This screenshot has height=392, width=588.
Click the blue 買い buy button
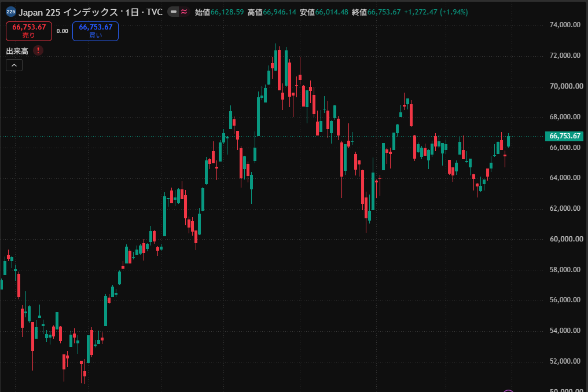95,31
